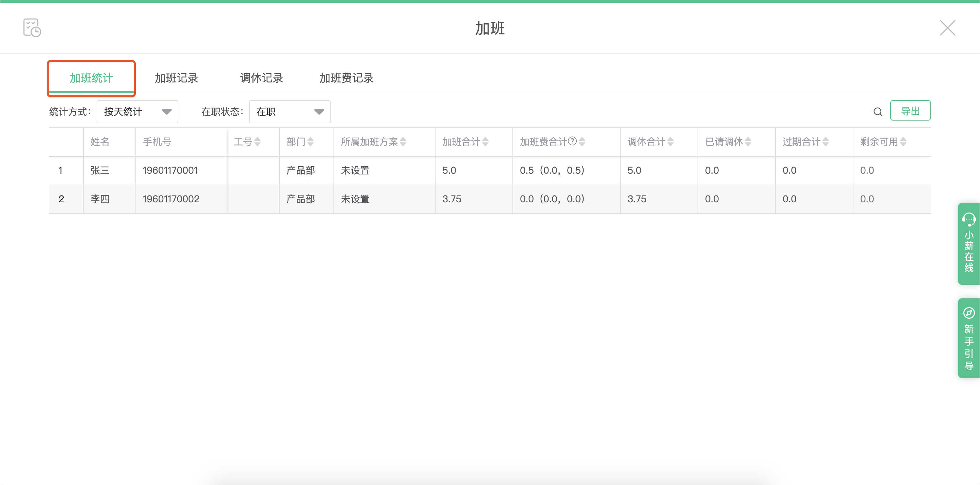The image size is (980, 485).
Task: Click 过期合计 value 0.0 in 张三's row
Action: point(789,170)
